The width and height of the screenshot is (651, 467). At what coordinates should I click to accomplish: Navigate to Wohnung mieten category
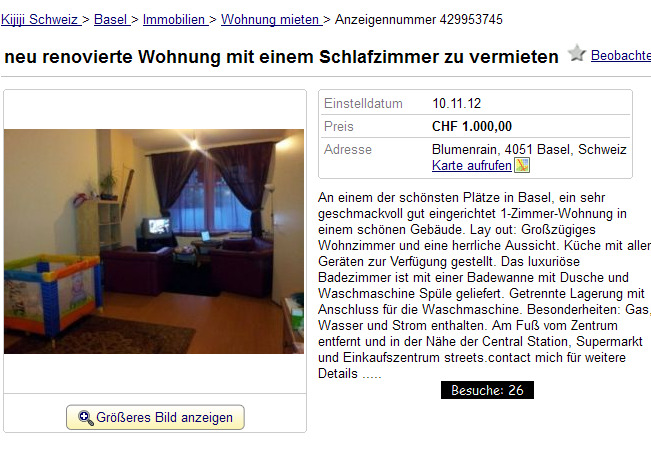click(x=272, y=20)
